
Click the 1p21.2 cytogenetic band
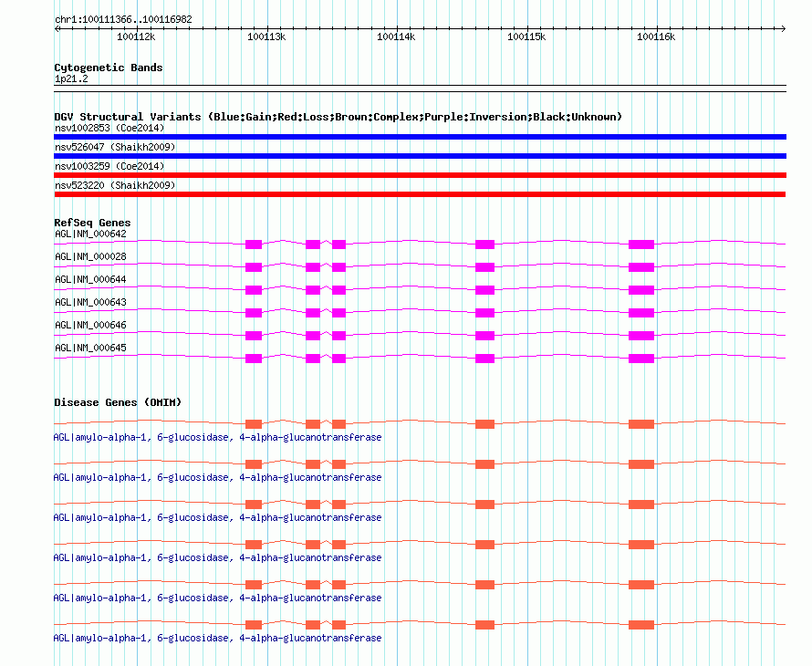pyautogui.click(x=71, y=79)
